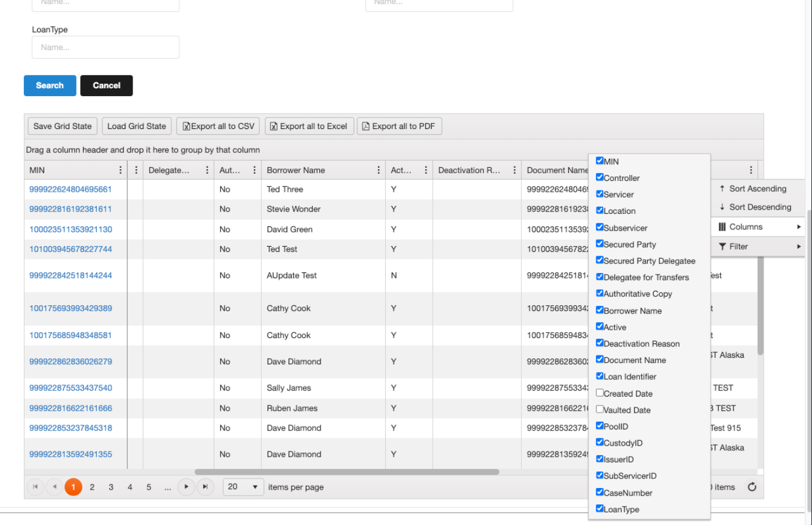Export all to Excel
The height and width of the screenshot is (525, 812).
pyautogui.click(x=309, y=126)
